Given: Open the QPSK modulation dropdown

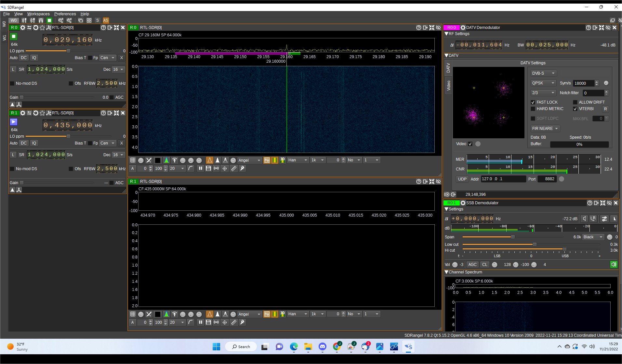Looking at the screenshot, I should click(543, 83).
